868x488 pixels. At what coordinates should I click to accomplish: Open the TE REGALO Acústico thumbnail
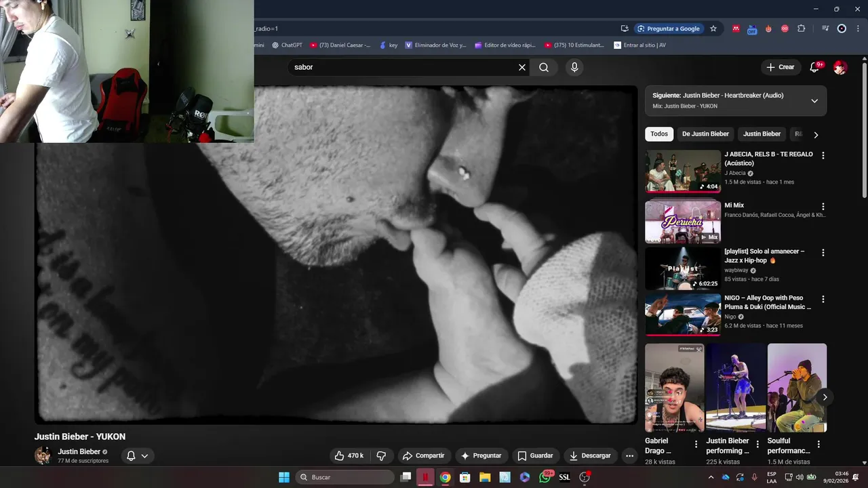[683, 171]
